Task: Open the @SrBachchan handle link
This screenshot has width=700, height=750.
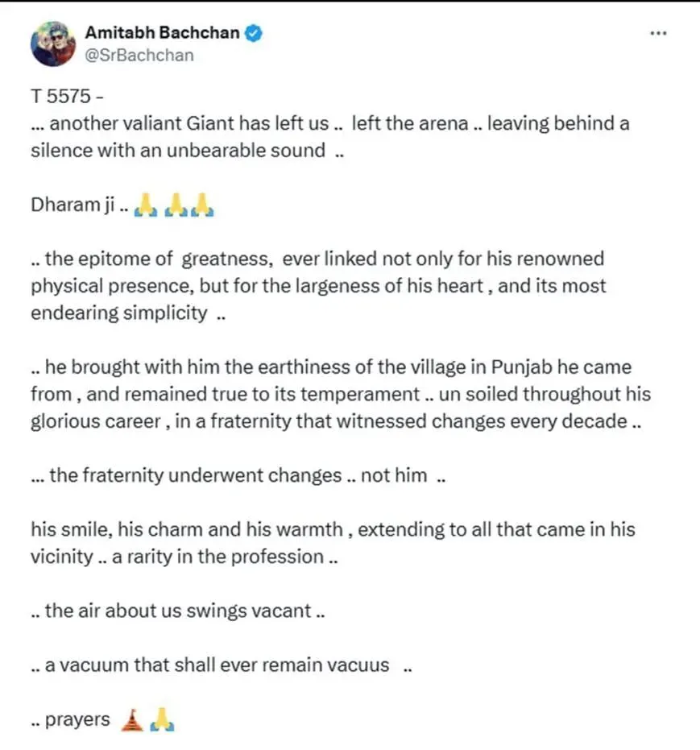Action: (139, 56)
